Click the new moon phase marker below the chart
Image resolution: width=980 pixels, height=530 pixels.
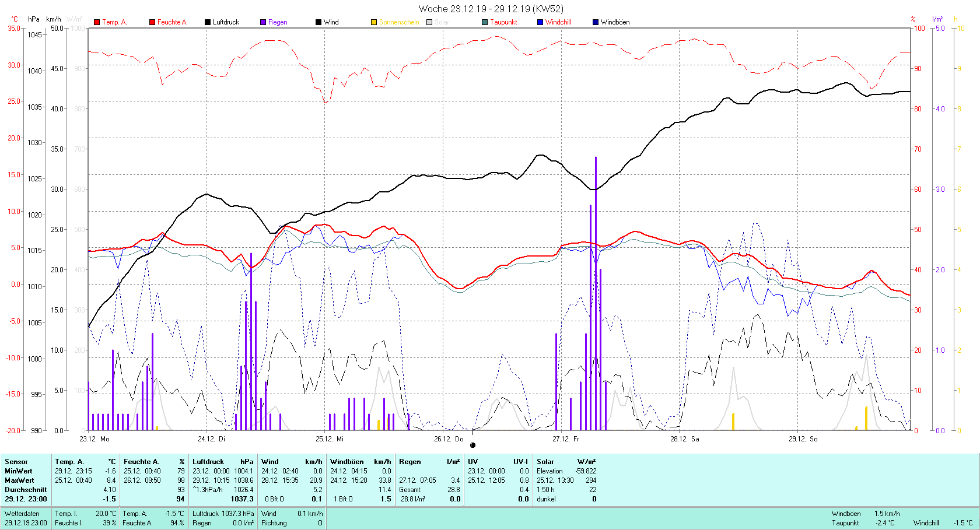click(473, 445)
